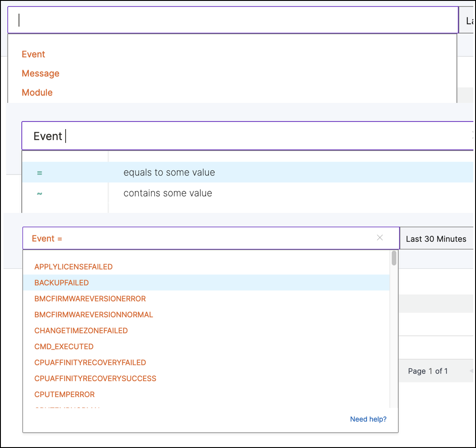Select 'equals to some value' option
476x448 pixels.
point(169,172)
